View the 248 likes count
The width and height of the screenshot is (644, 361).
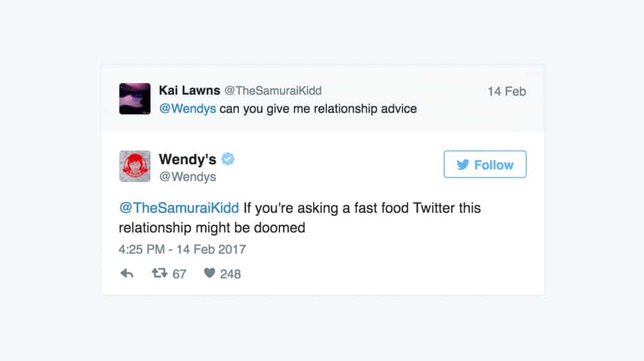coord(231,274)
